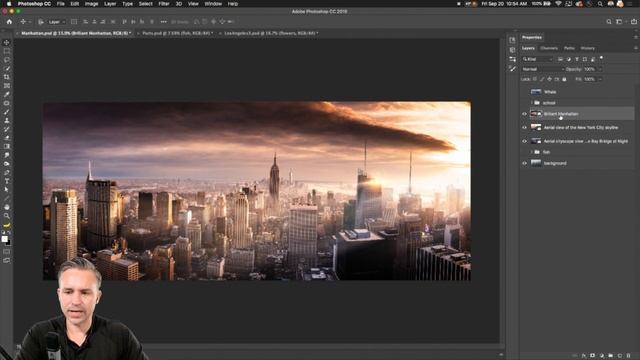
Task: Select the Lasso tool
Action: point(7,60)
